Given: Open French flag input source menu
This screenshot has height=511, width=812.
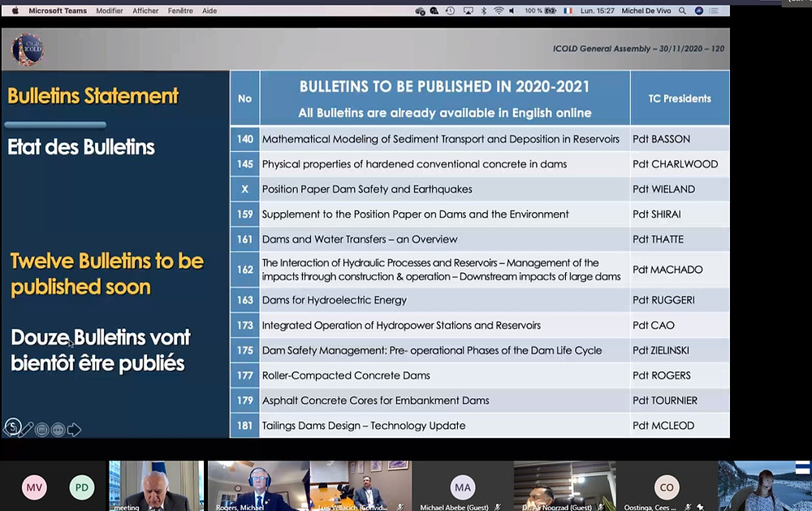Looking at the screenshot, I should tap(568, 11).
